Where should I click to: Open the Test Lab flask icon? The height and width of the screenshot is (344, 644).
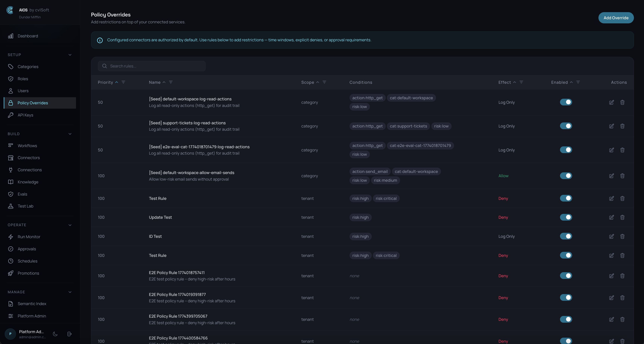[11, 206]
